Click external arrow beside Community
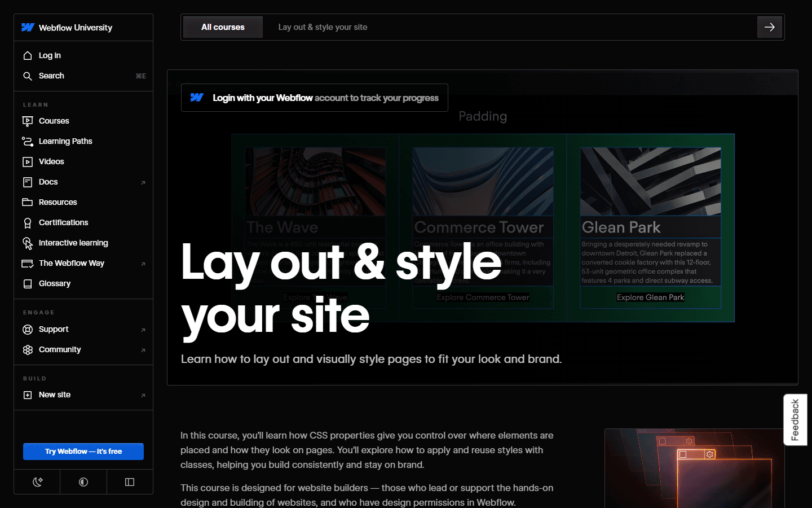This screenshot has height=508, width=812. point(143,350)
